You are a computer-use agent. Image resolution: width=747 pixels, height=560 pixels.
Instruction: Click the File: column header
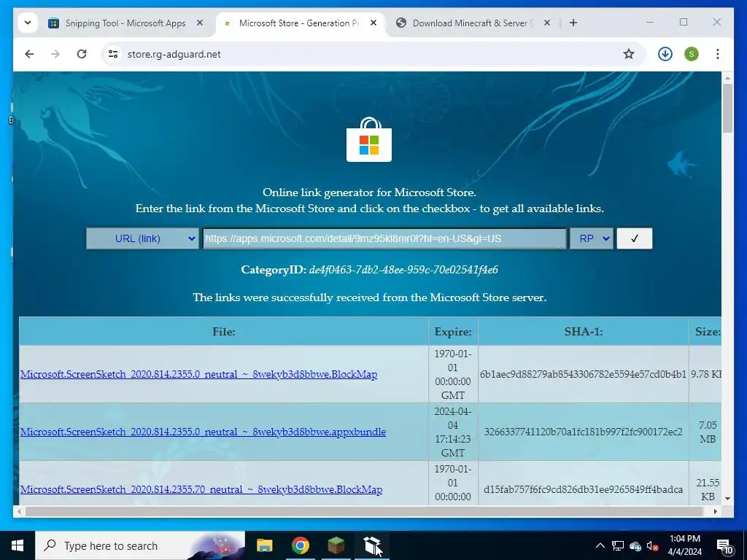point(223,332)
